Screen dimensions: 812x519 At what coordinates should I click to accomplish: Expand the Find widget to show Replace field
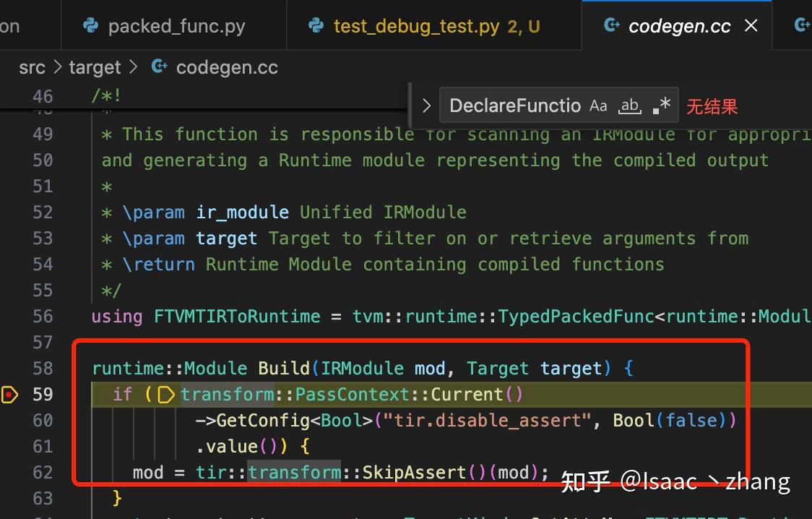click(426, 106)
